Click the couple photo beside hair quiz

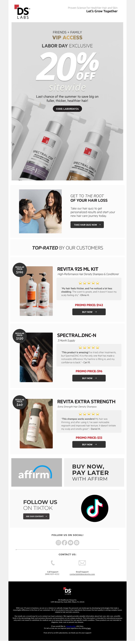coord(40,211)
